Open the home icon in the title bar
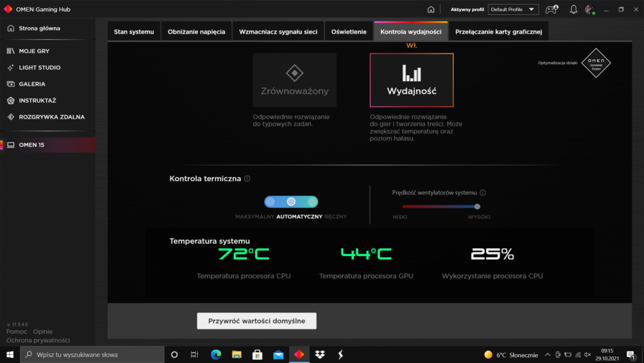This screenshot has height=363, width=644. pyautogui.click(x=430, y=10)
